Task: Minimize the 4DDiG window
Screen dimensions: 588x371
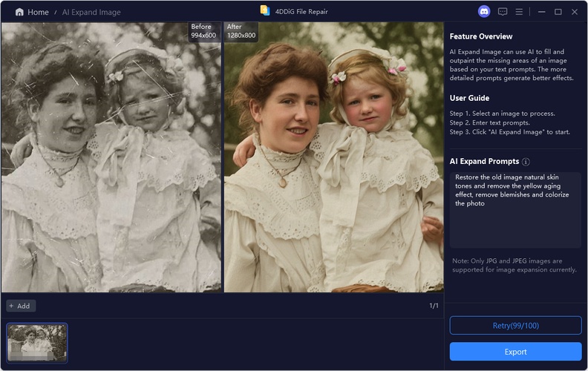Action: pos(541,12)
